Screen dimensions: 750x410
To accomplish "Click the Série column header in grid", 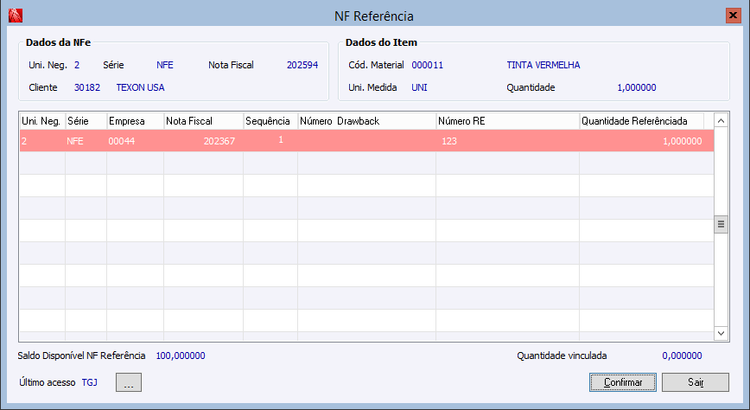I will click(86, 121).
